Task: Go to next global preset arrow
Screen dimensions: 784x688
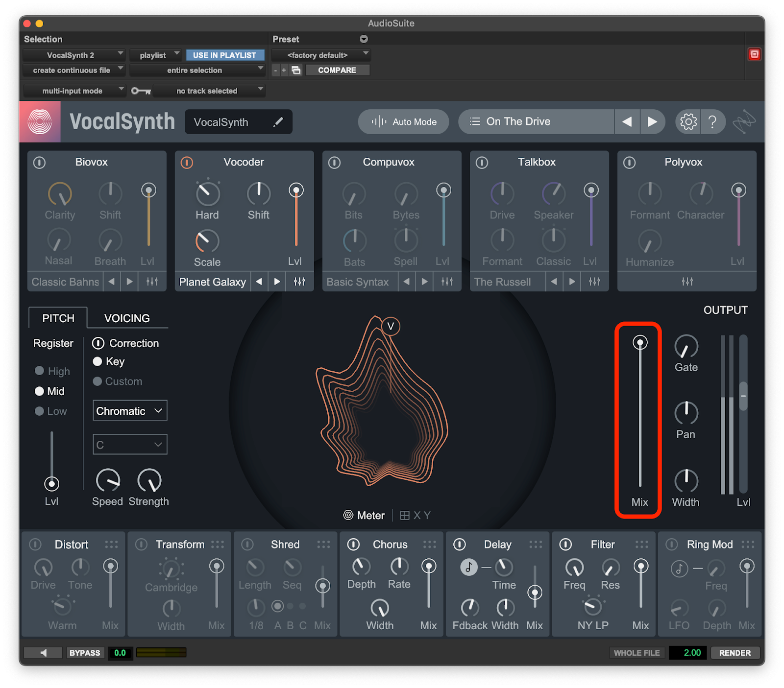Action: (x=652, y=121)
